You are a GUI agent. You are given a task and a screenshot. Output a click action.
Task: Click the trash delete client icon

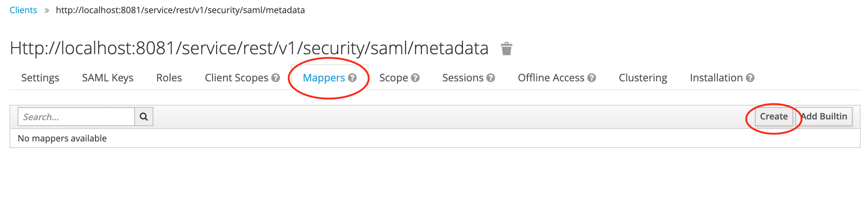click(x=506, y=48)
